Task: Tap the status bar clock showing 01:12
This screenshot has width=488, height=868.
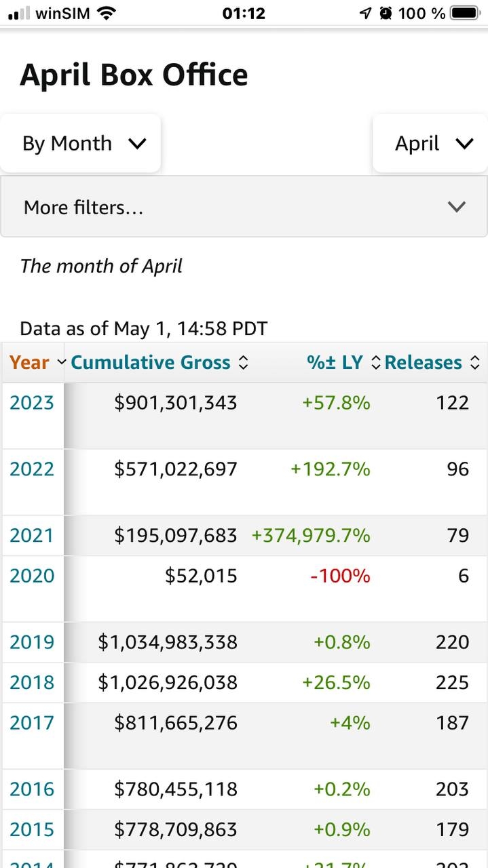Action: point(244,12)
